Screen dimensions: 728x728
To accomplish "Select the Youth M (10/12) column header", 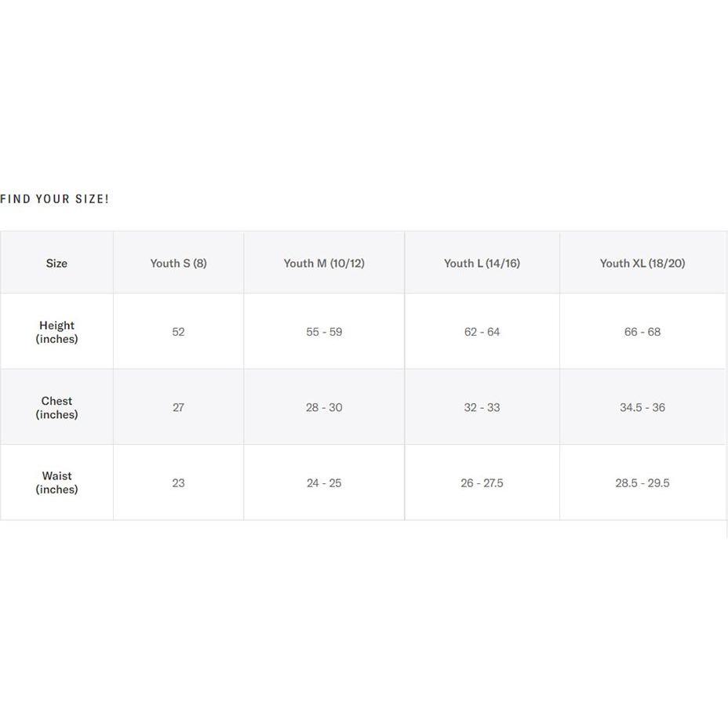I will pyautogui.click(x=324, y=263).
